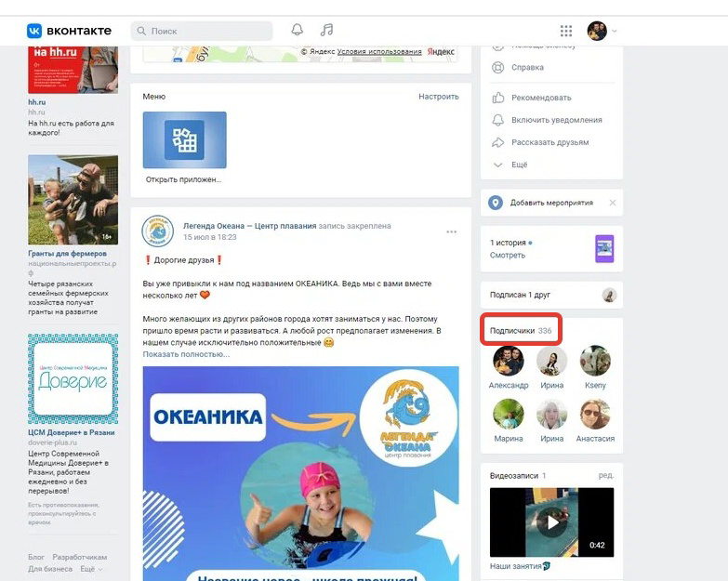This screenshot has width=728, height=581.
Task: Open subscriber Марина avatar
Action: tap(509, 414)
